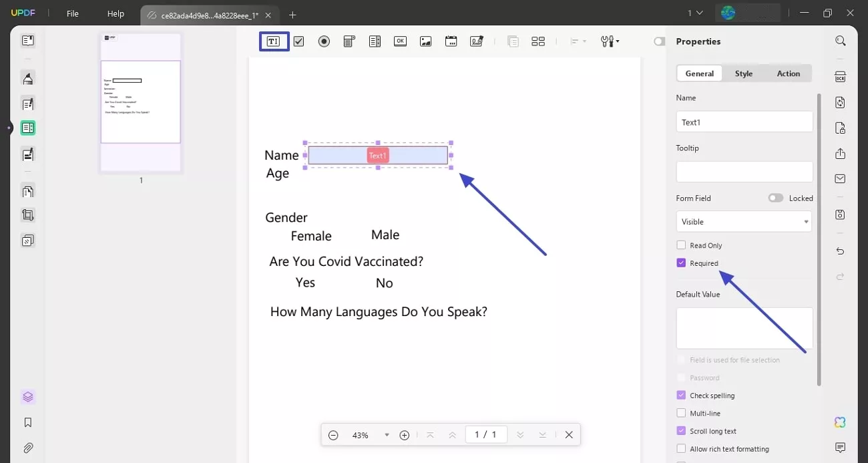Open the File menu
Viewport: 868px width, 463px height.
coord(73,13)
